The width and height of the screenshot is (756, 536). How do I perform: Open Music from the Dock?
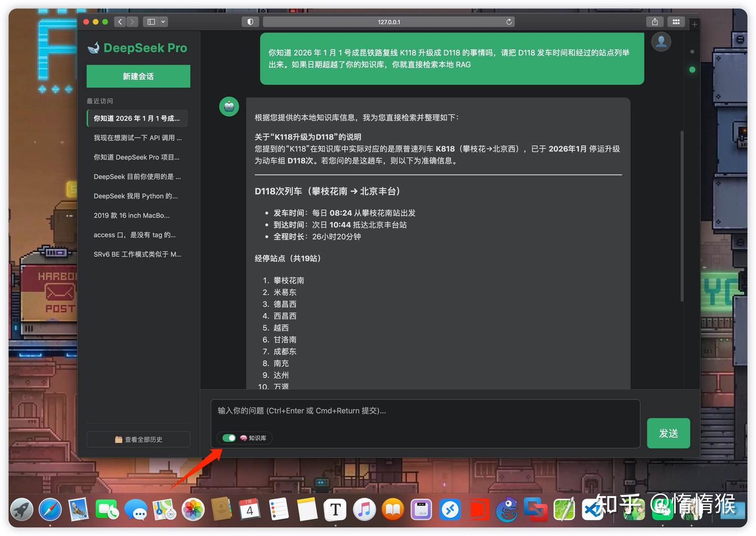[x=364, y=509]
